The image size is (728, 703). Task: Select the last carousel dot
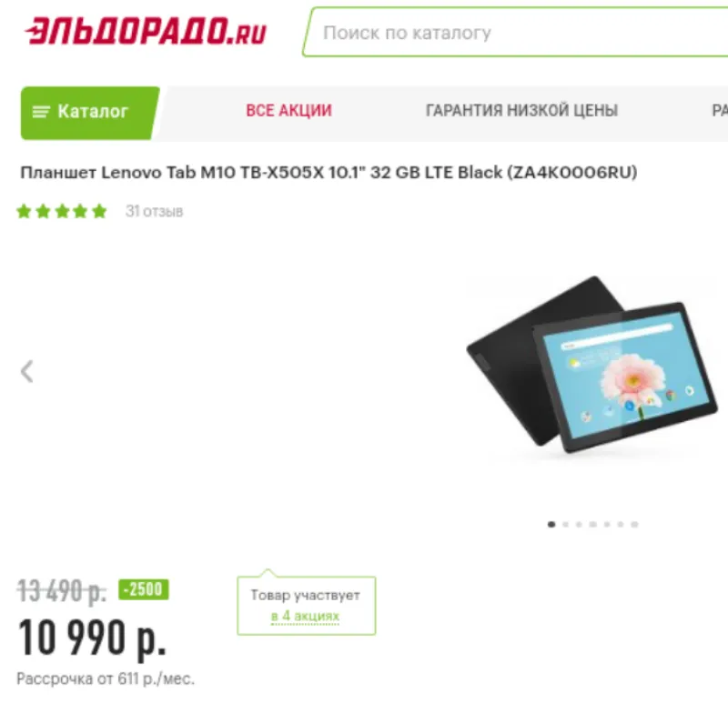click(x=634, y=525)
